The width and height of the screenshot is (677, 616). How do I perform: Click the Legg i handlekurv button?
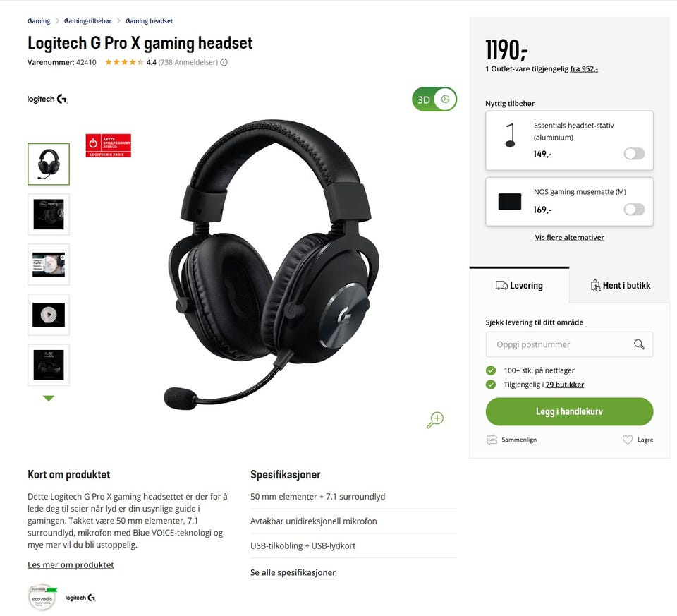[569, 411]
